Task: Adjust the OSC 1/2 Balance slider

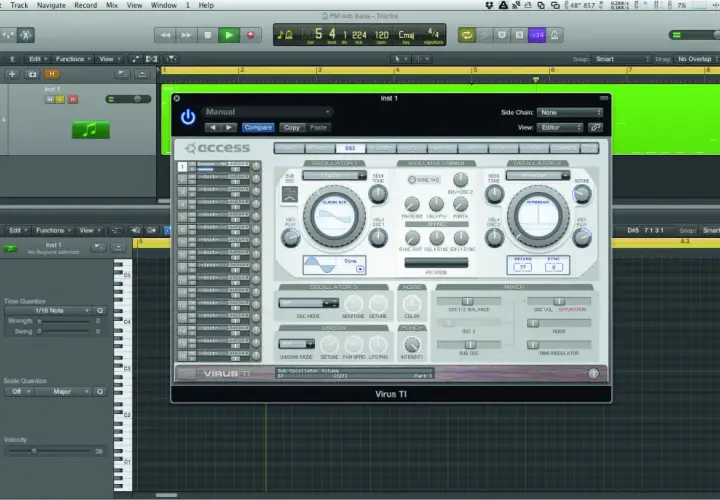Action: [468, 301]
